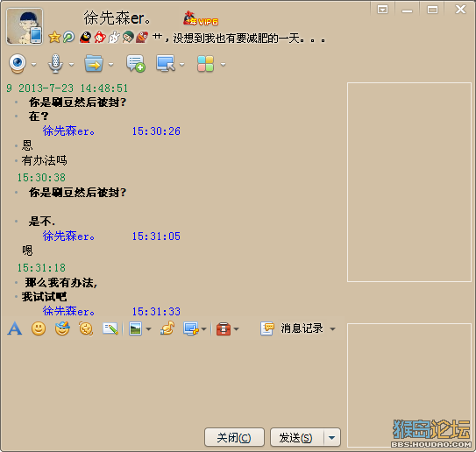
Task: Click the message 有办法吗
Action: (x=45, y=160)
